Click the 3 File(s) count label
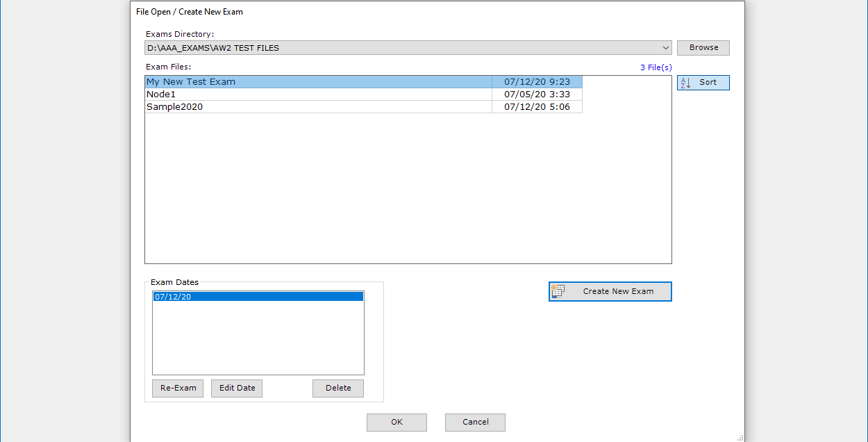 [x=656, y=67]
